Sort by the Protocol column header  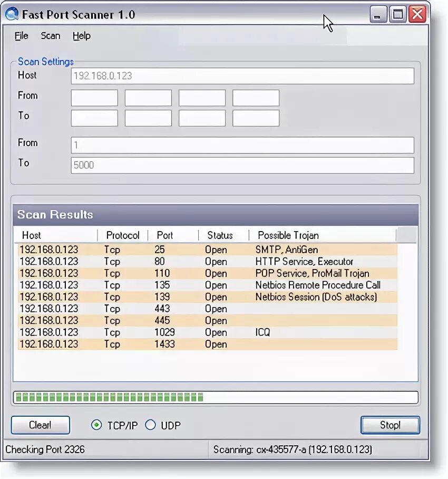(123, 235)
